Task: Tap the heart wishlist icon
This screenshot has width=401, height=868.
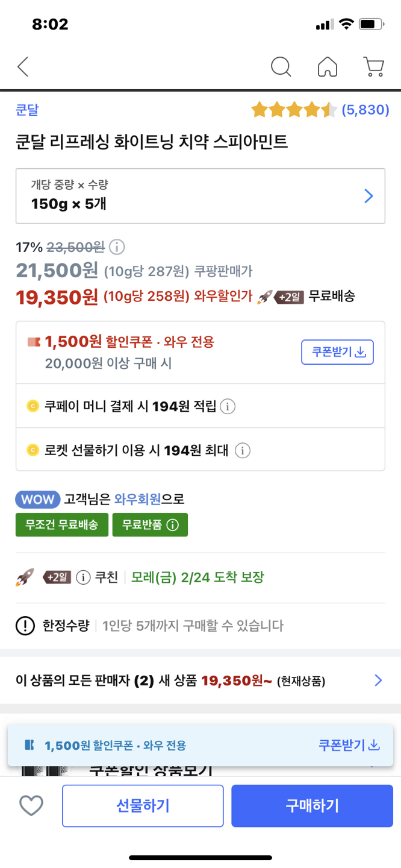Action: tap(31, 805)
